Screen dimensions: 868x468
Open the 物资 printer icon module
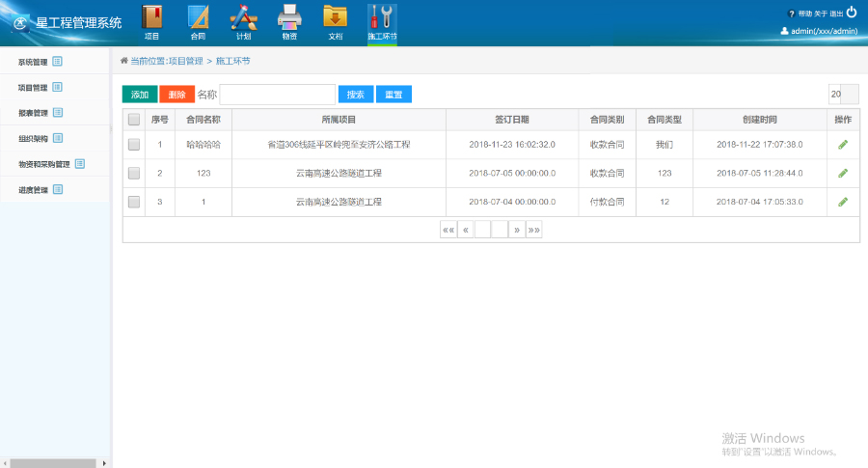click(x=288, y=19)
